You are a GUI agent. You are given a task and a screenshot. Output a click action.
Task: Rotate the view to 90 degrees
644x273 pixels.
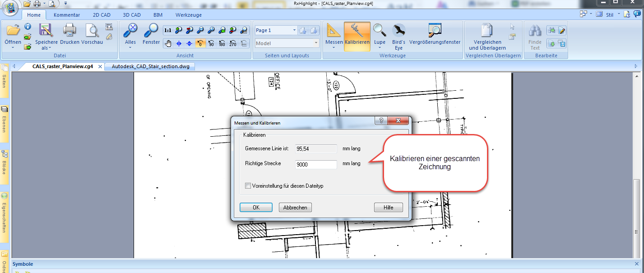pyautogui.click(x=211, y=44)
